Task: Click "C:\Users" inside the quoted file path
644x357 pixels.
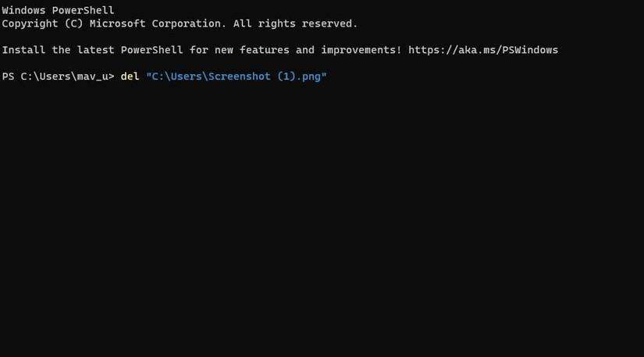Action: coord(177,77)
